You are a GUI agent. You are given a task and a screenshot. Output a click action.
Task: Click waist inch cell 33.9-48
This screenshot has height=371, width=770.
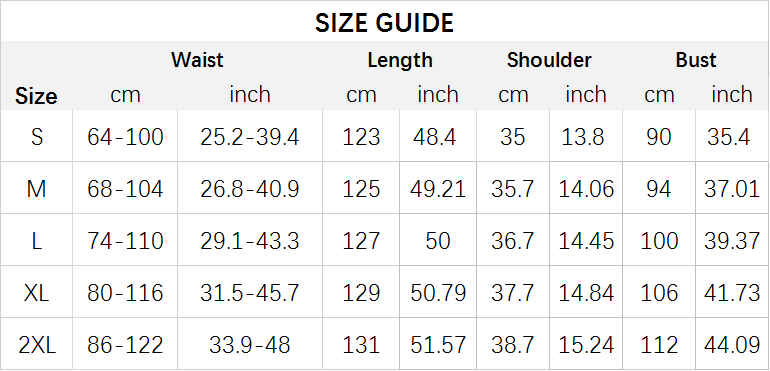tap(249, 345)
